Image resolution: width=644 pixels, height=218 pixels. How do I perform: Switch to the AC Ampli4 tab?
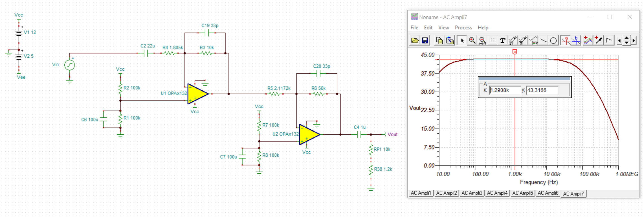pyautogui.click(x=497, y=193)
